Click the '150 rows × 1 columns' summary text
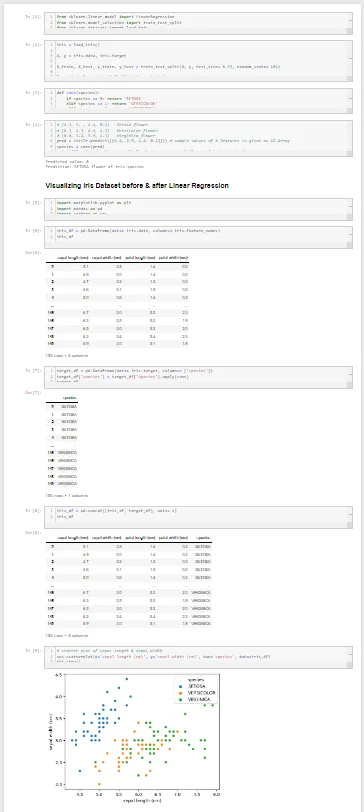The image size is (364, 812). pyautogui.click(x=67, y=495)
